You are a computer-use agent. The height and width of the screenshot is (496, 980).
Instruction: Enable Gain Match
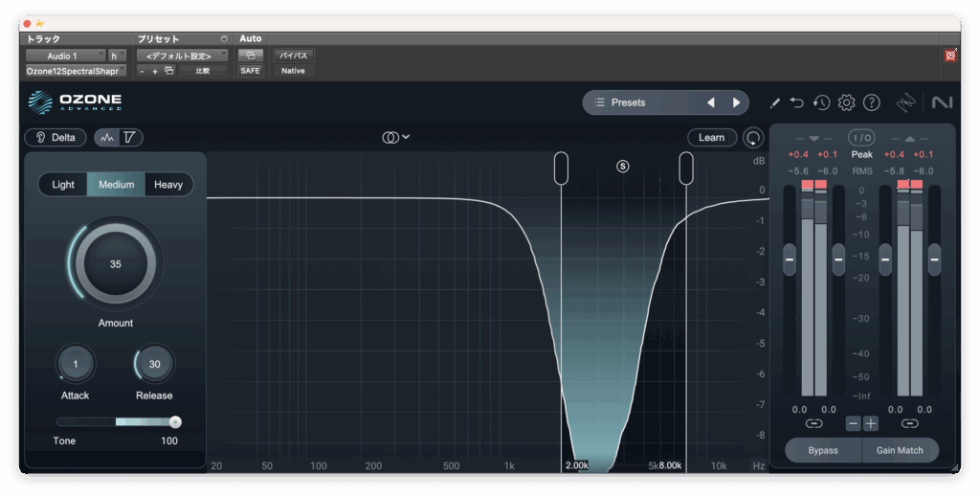coord(900,450)
